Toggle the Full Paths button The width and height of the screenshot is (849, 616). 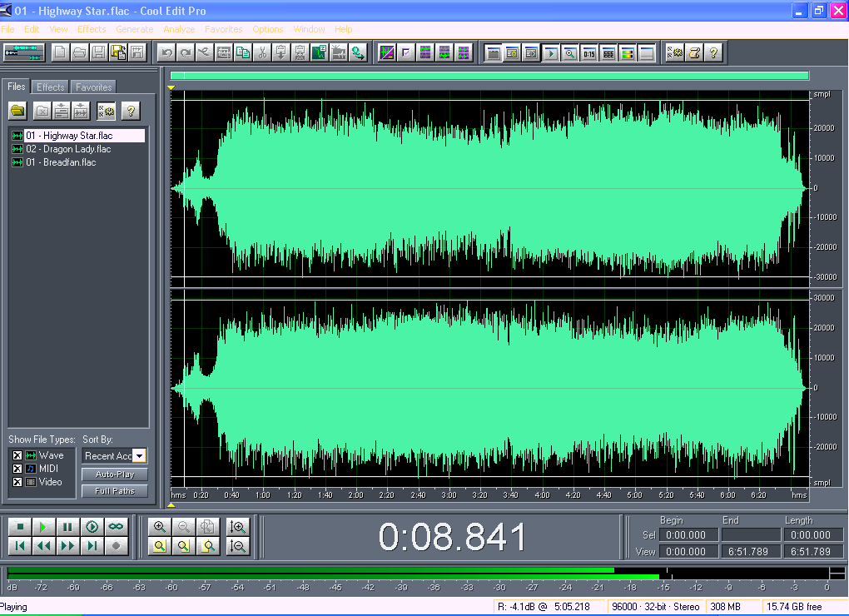(x=115, y=491)
